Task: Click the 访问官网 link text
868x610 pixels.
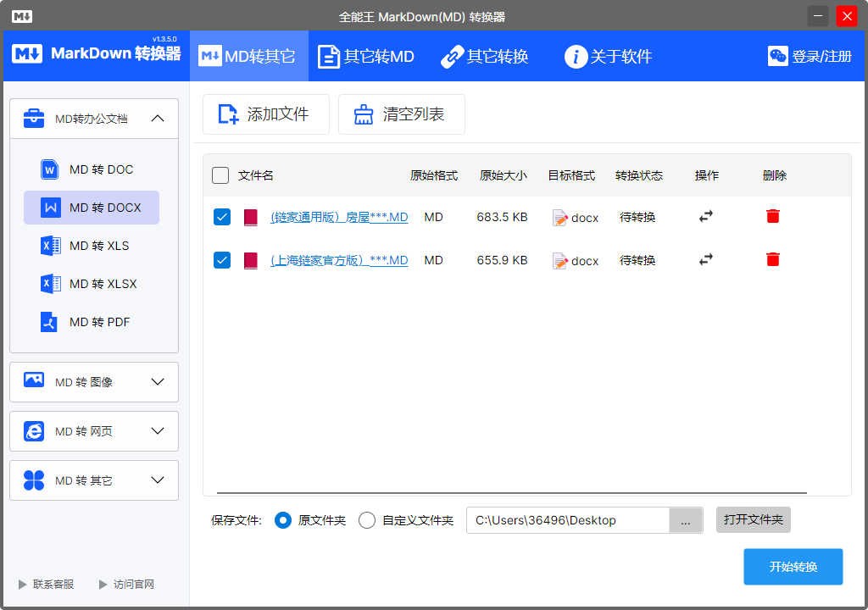Action: pos(134,585)
